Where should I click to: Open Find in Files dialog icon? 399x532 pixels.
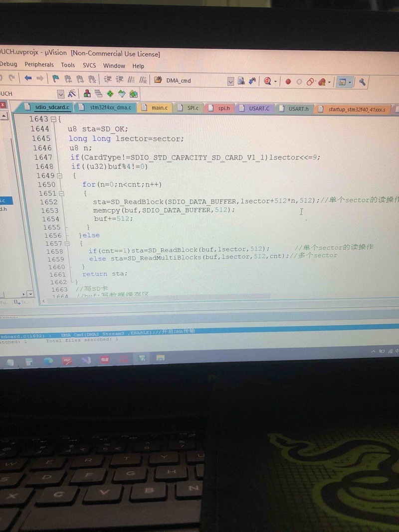158,80
